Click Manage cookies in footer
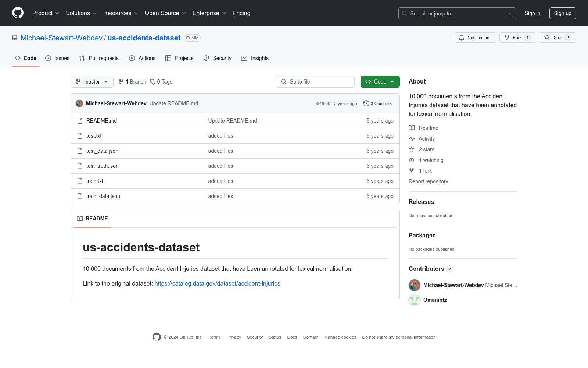The image size is (588, 368). (x=340, y=337)
